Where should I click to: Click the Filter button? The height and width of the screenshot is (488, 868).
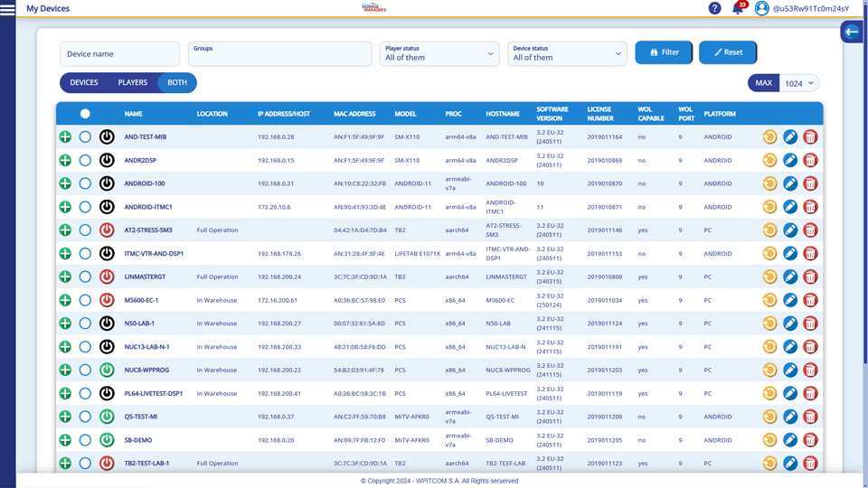click(664, 52)
